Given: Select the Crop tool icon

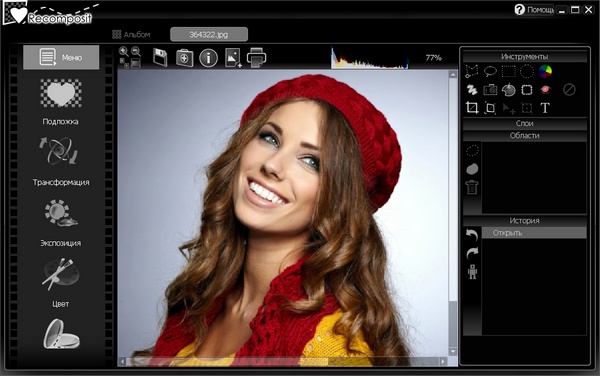Looking at the screenshot, I should tap(472, 107).
